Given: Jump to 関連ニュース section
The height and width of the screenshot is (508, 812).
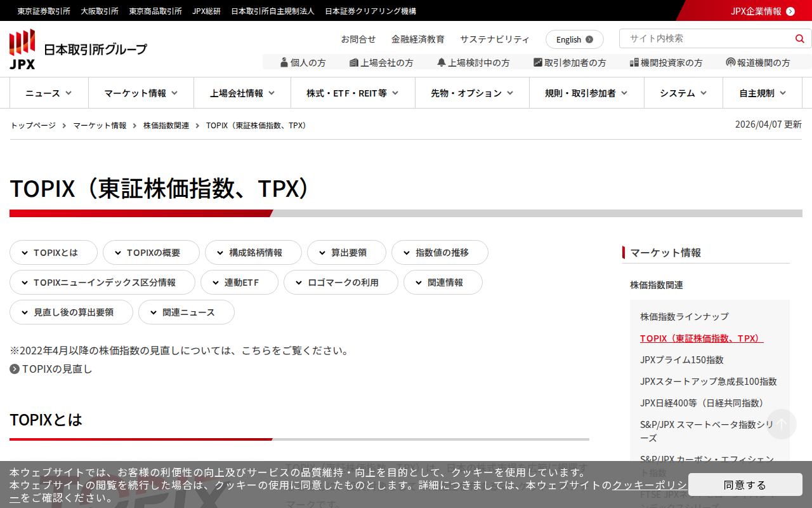Looking at the screenshot, I should [187, 312].
